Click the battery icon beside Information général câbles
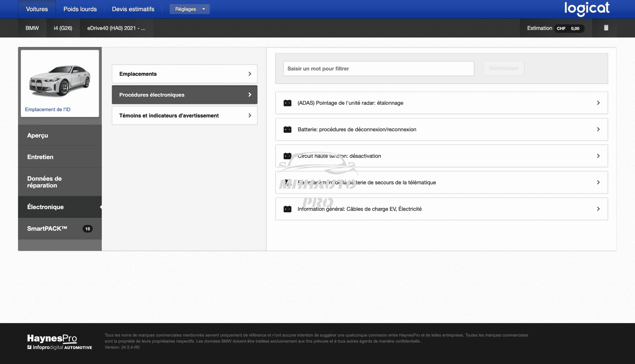635x364 pixels. [x=287, y=209]
